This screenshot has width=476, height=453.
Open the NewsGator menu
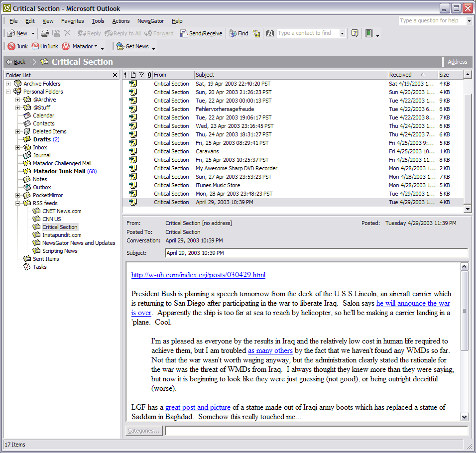[150, 21]
